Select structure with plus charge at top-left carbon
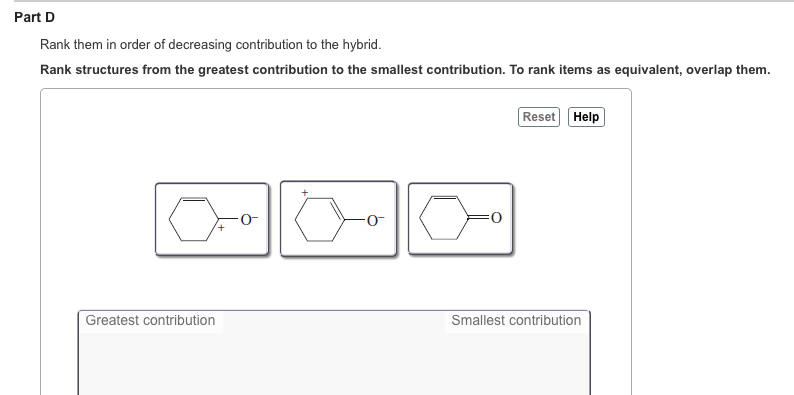This screenshot has height=395, width=794. point(338,219)
